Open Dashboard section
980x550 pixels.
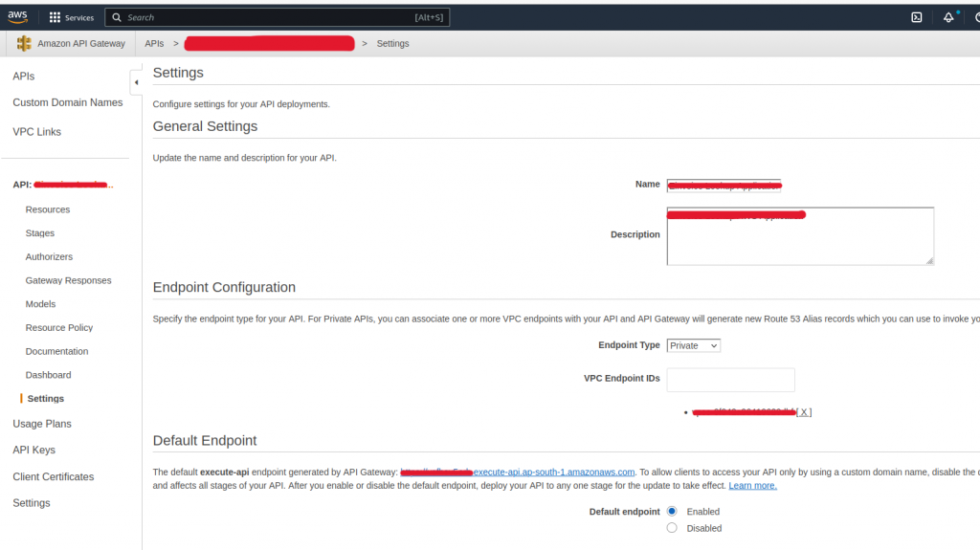point(48,375)
